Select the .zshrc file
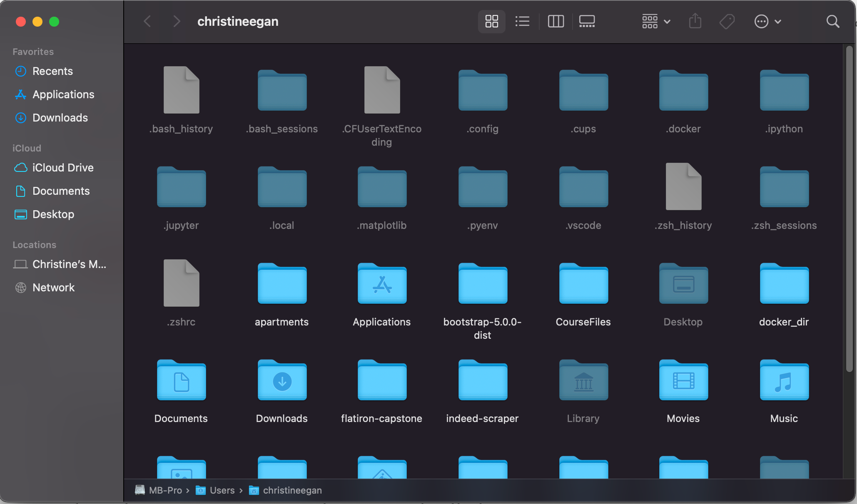 (x=181, y=283)
